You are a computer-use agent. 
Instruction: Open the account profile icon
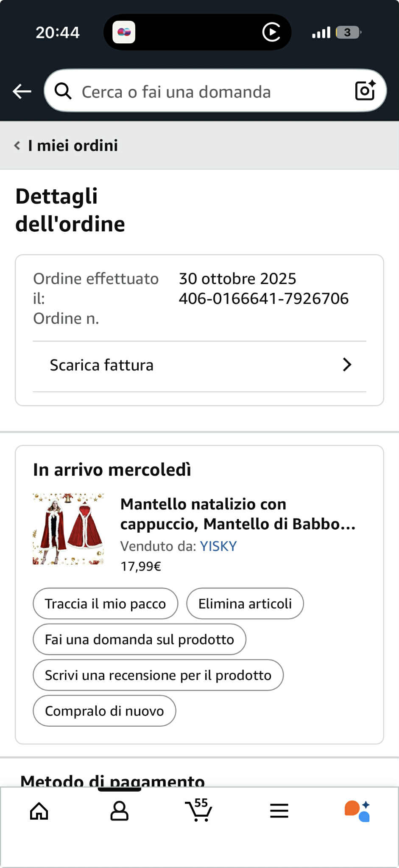[119, 811]
